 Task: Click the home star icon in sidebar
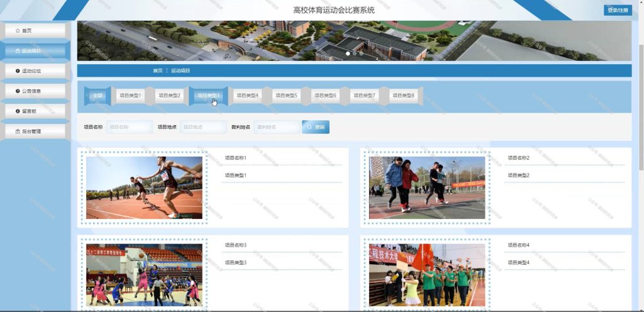17,31
